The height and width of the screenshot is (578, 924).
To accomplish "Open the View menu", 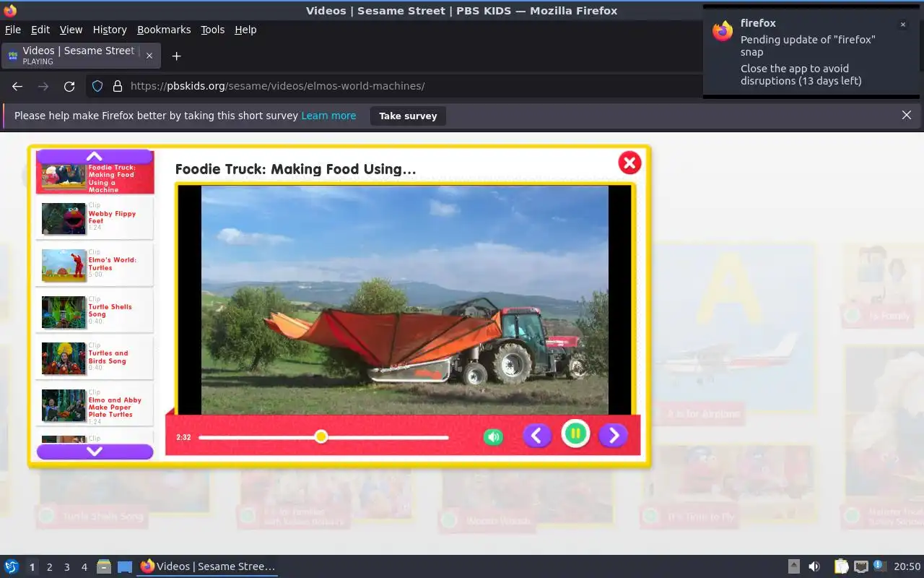I will 71,30.
